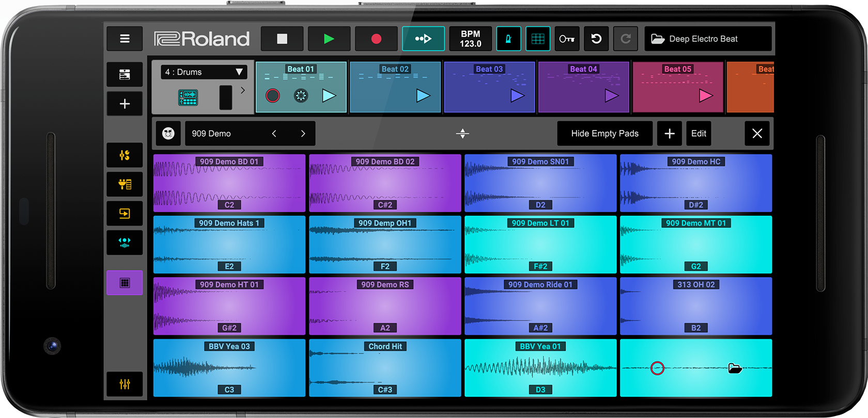Open the mixer faders icon
This screenshot has height=418, width=868.
[125, 384]
